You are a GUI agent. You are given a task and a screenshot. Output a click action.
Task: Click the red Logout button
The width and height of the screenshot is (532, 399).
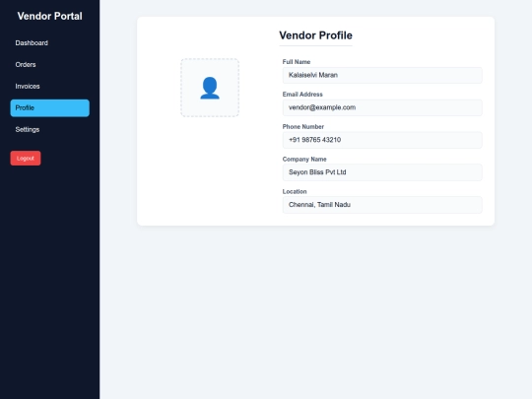click(26, 159)
